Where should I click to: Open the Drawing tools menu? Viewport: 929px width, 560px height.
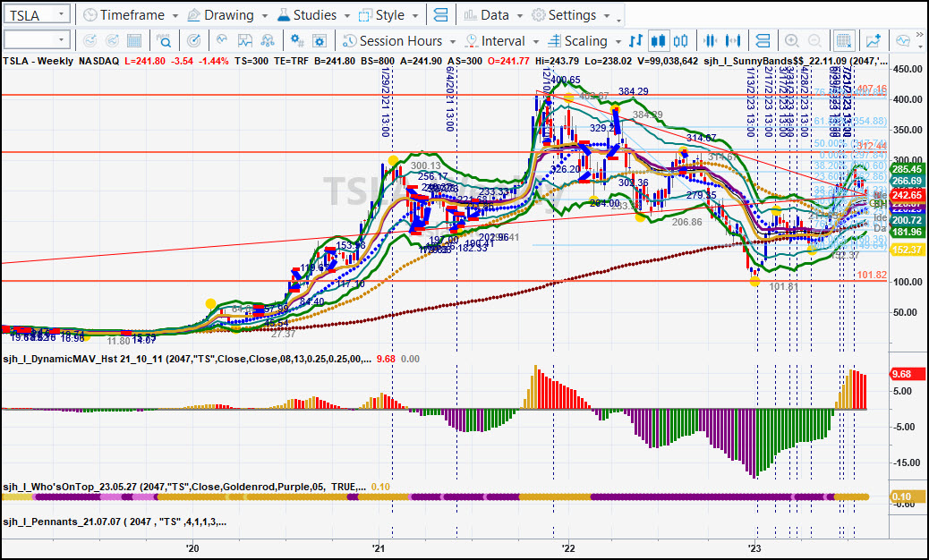point(227,15)
